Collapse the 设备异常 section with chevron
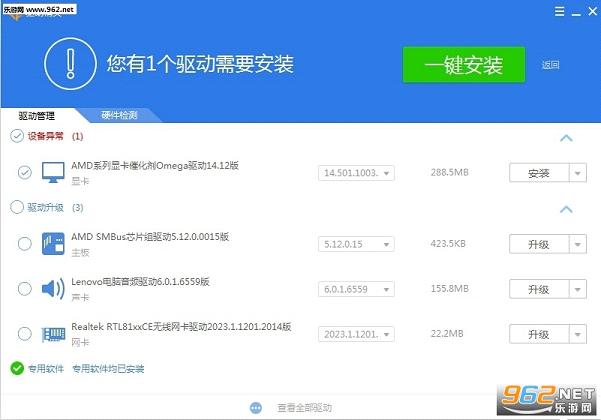 (x=566, y=138)
